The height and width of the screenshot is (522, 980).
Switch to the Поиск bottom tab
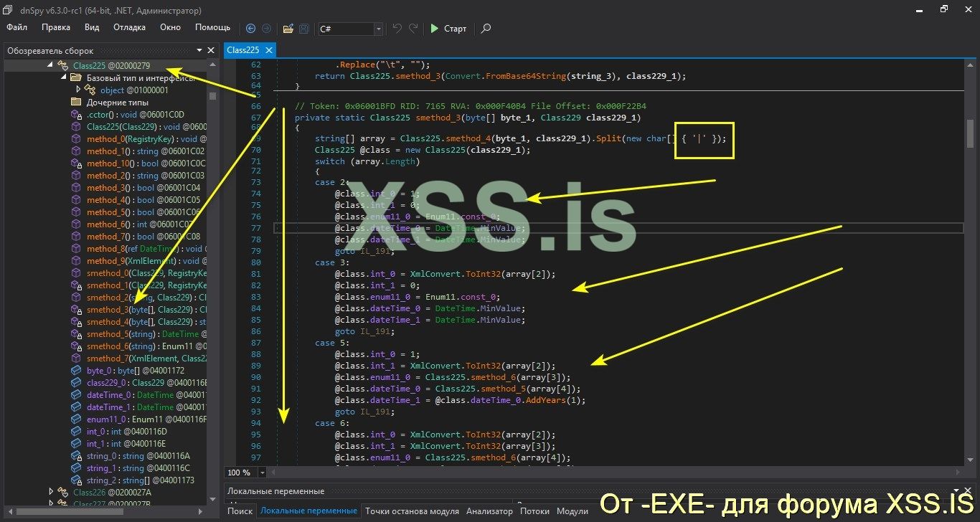pyautogui.click(x=240, y=511)
